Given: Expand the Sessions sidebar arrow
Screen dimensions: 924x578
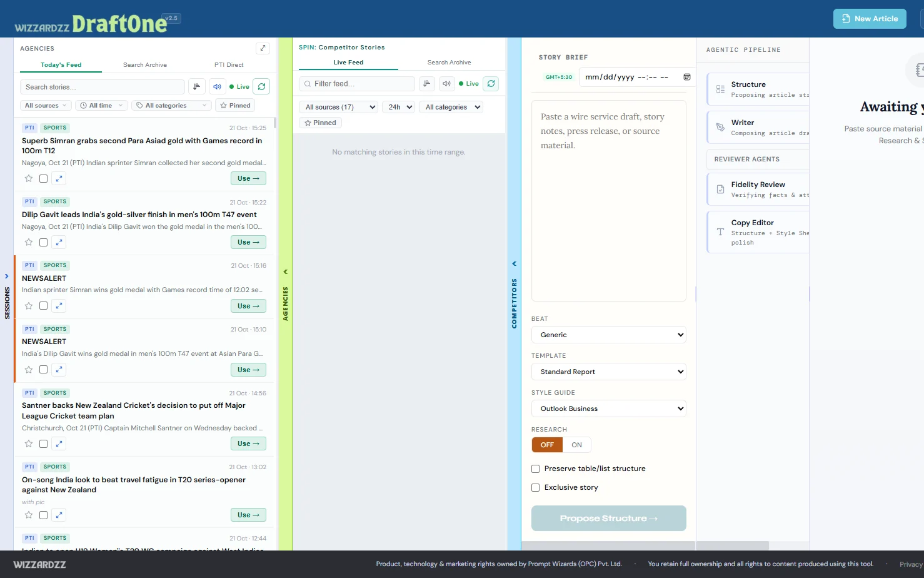Looking at the screenshot, I should click(x=7, y=276).
